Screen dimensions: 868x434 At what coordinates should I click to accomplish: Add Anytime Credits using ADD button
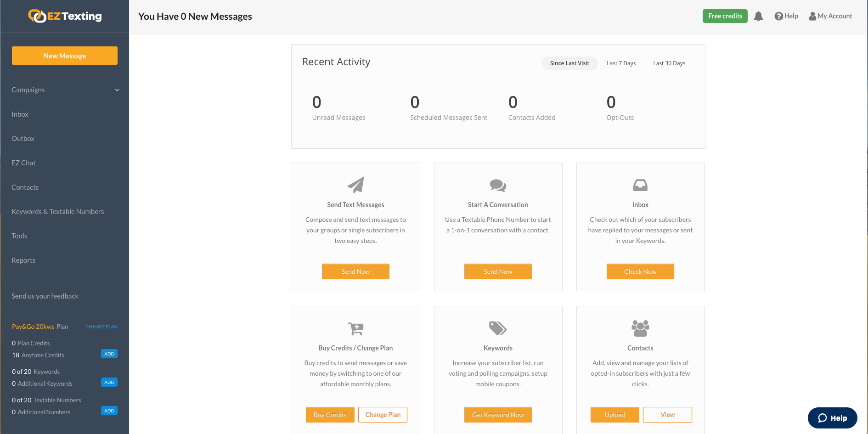(109, 354)
